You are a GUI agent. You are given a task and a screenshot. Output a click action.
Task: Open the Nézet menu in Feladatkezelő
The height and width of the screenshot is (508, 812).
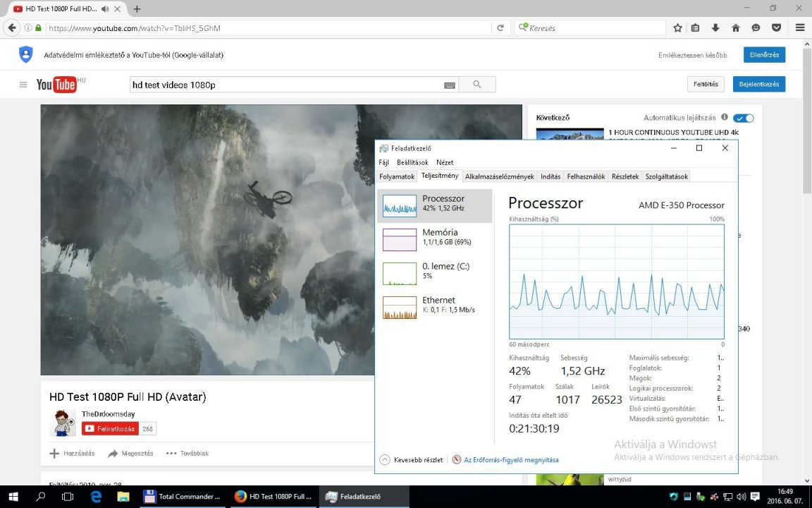(x=445, y=162)
